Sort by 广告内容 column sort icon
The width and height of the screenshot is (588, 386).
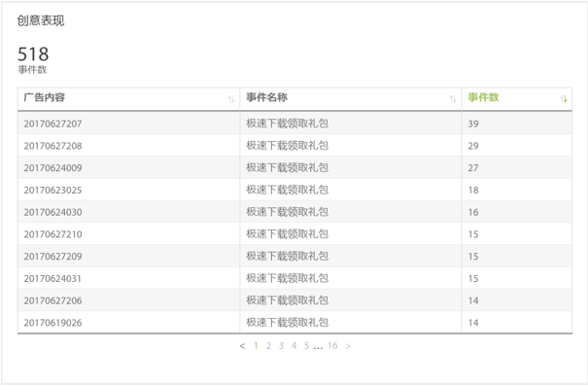(231, 99)
